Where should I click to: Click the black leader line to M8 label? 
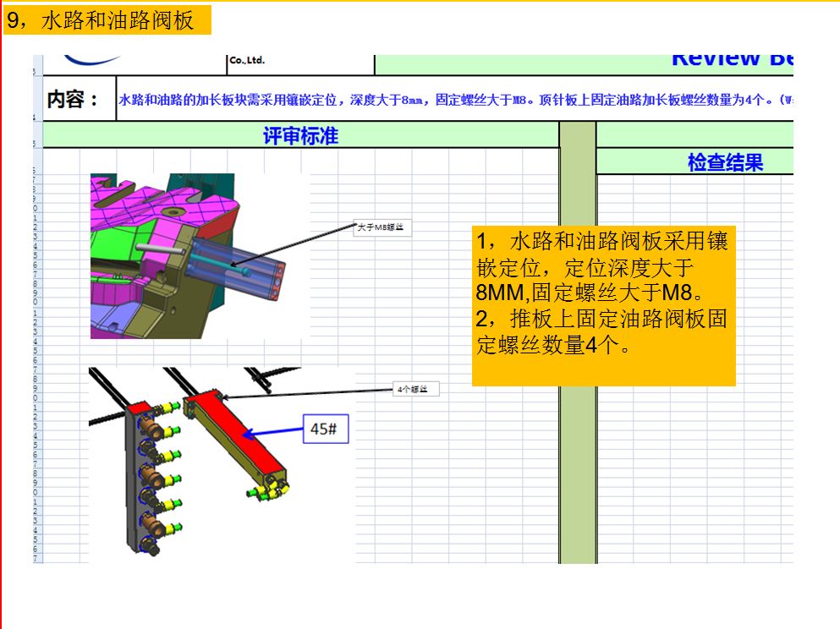point(293,244)
